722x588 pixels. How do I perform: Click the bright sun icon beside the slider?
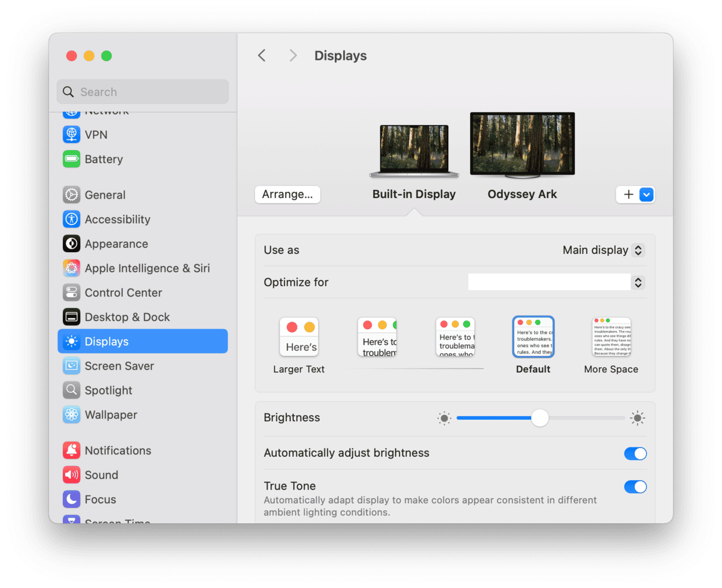[638, 418]
